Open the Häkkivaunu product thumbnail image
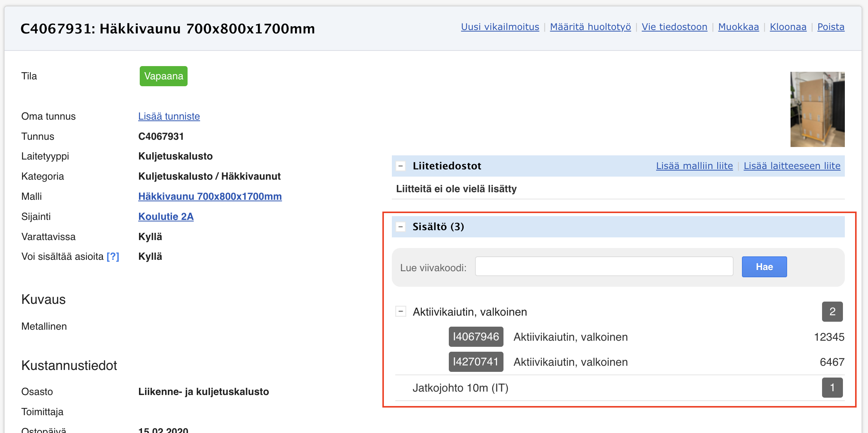 [x=817, y=109]
